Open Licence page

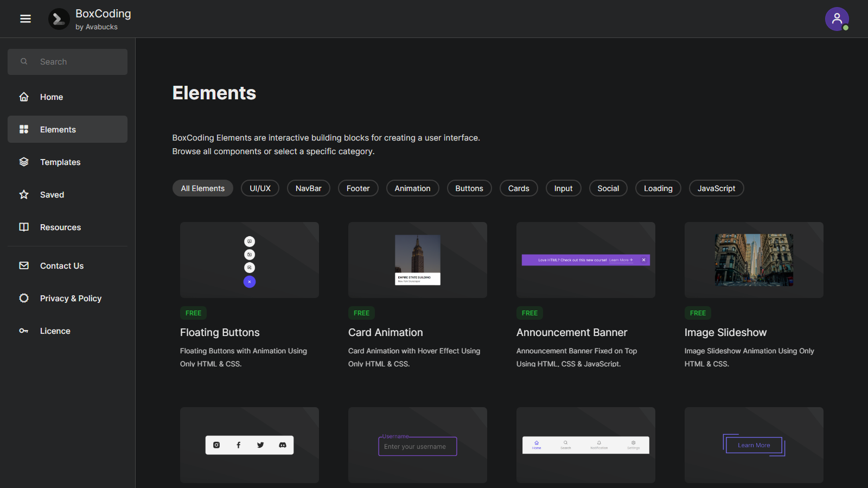[67, 331]
